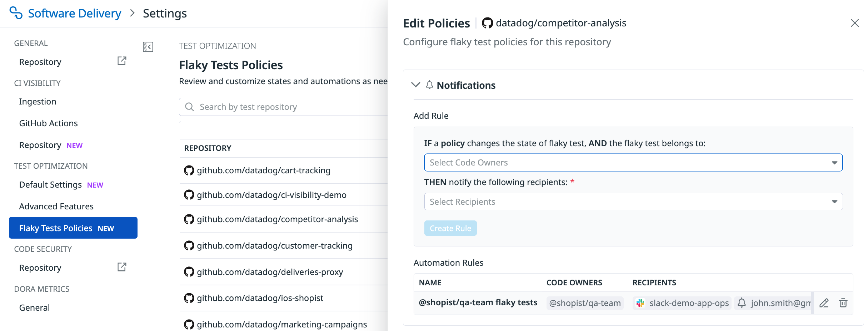This screenshot has width=868, height=331.
Task: Go to Advanced Features settings
Action: click(x=56, y=206)
